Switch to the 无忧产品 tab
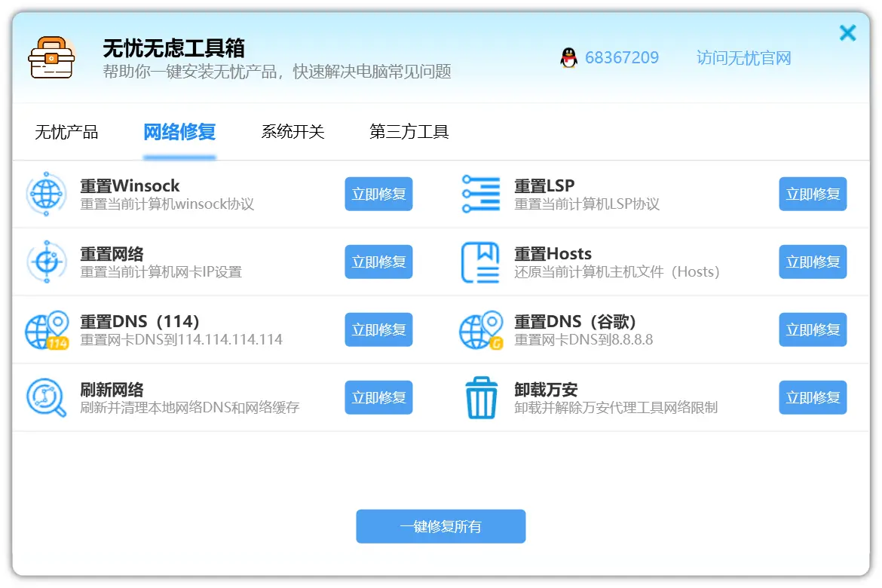 tap(66, 132)
